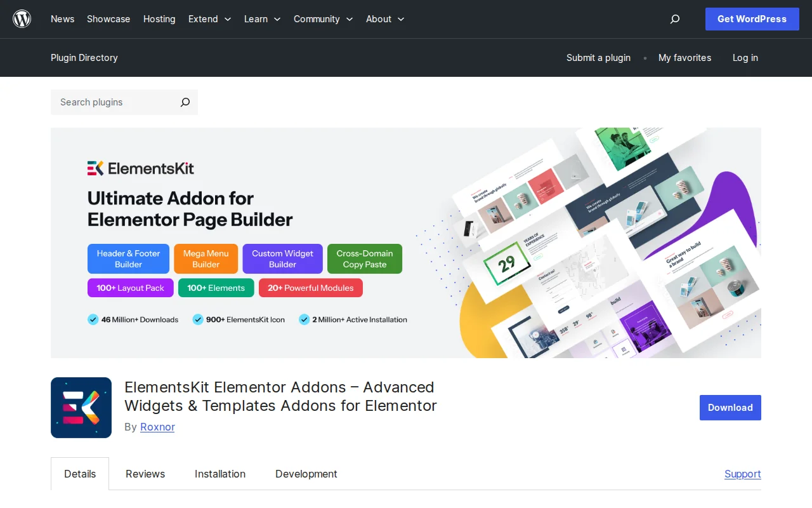Viewport: 812px width, 508px height.
Task: Click the WordPress logo icon
Action: 22,18
